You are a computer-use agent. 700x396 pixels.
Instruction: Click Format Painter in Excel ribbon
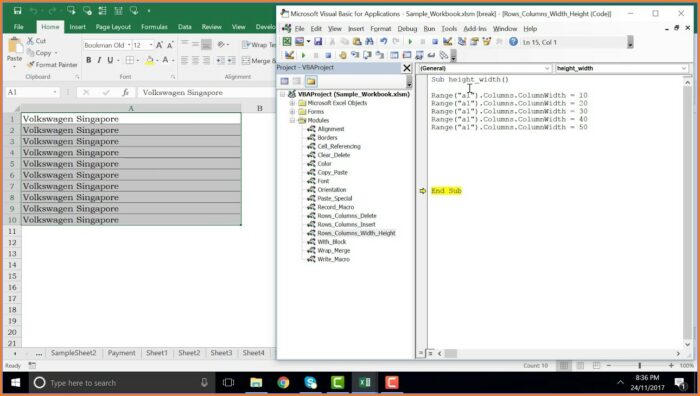[52, 65]
